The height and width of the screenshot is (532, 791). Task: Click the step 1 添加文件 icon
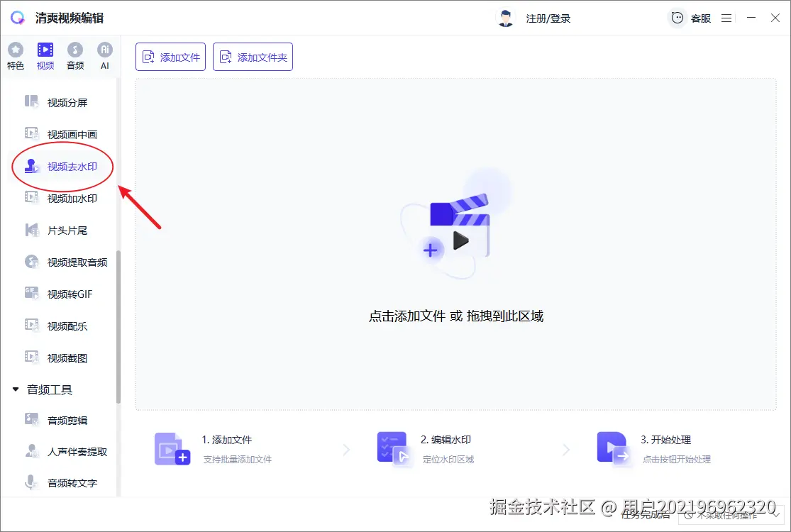pos(172,449)
